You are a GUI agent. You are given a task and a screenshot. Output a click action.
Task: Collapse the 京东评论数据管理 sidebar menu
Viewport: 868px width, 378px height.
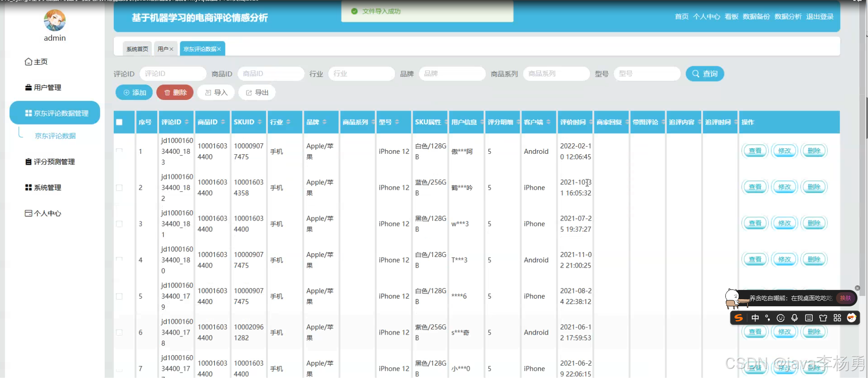pos(55,113)
